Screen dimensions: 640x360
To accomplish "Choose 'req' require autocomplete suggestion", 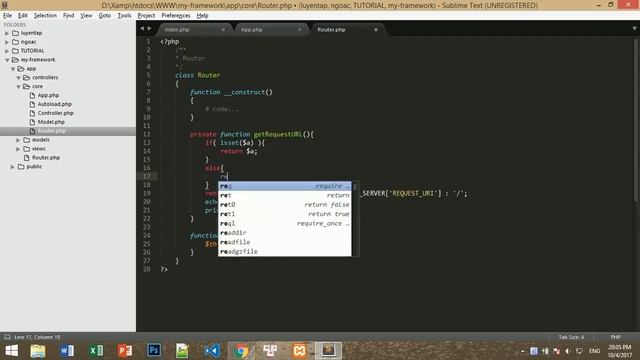I will tap(284, 186).
